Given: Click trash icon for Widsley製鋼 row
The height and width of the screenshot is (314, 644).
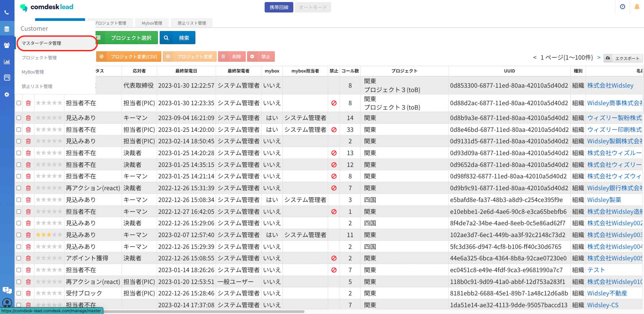Looking at the screenshot, I should click(x=28, y=141).
